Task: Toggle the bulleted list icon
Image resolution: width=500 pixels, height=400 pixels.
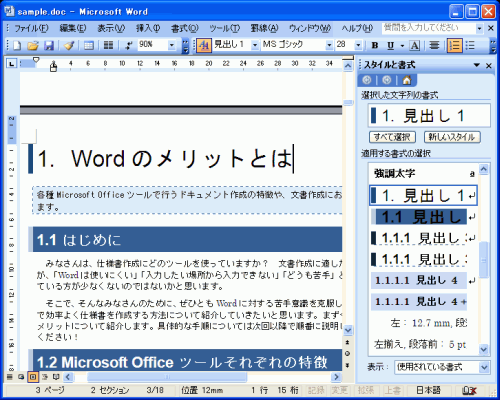Action: click(x=470, y=45)
